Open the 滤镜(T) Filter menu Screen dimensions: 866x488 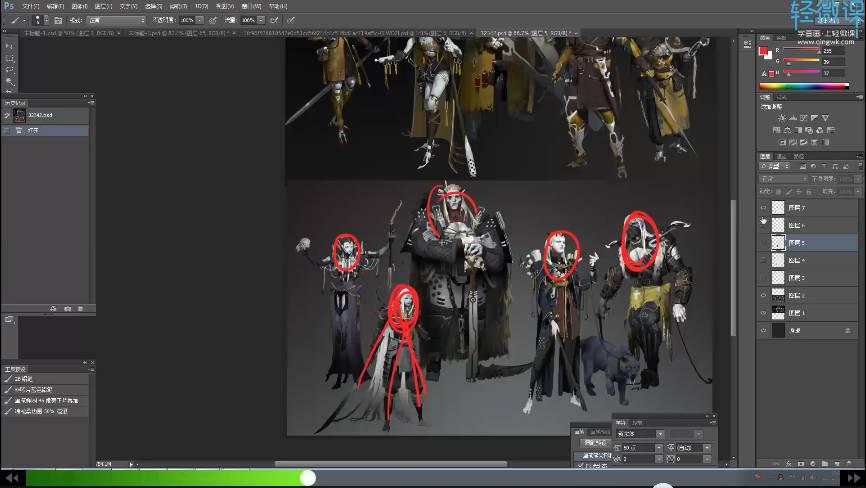click(178, 6)
